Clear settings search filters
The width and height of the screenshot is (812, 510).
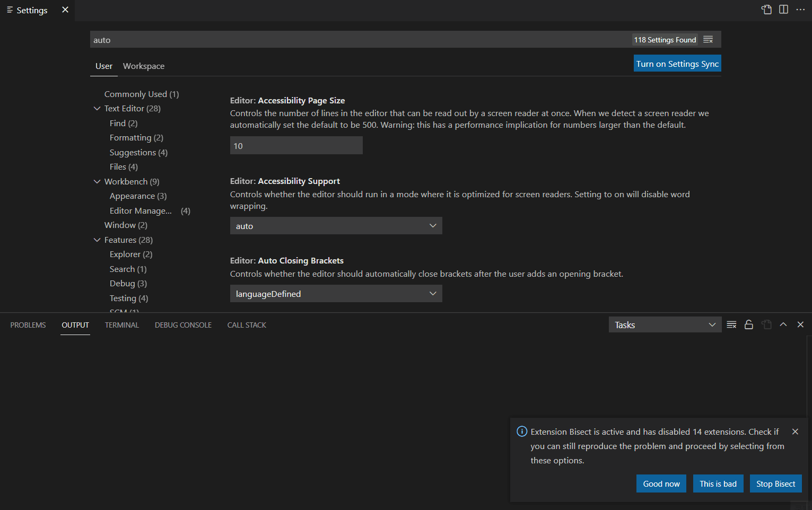(708, 39)
